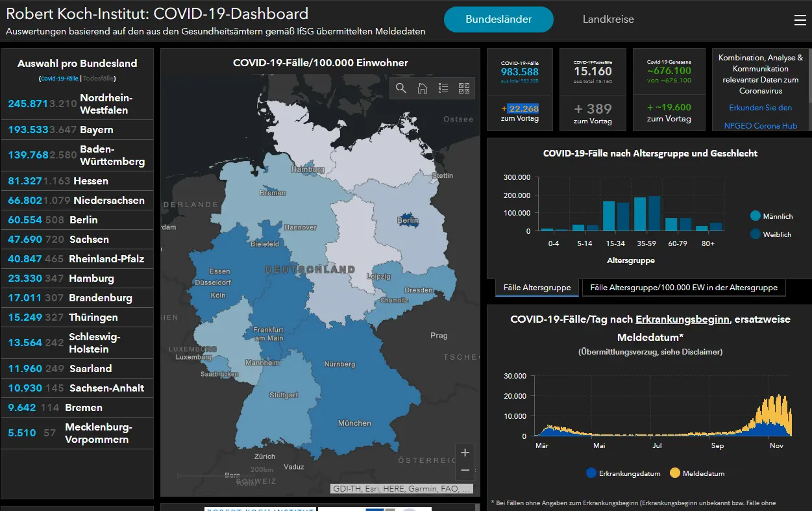Reset map to home extent
The height and width of the screenshot is (511, 812).
point(423,88)
